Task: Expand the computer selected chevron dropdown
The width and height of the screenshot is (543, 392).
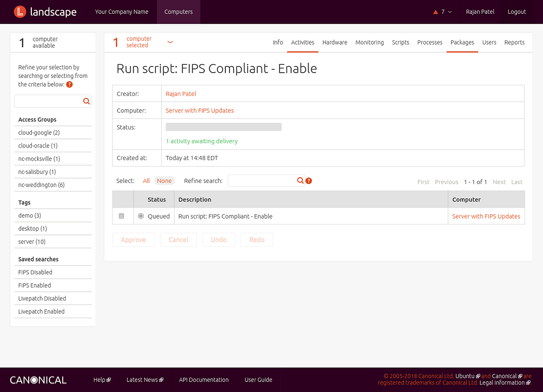Action: coord(169,41)
